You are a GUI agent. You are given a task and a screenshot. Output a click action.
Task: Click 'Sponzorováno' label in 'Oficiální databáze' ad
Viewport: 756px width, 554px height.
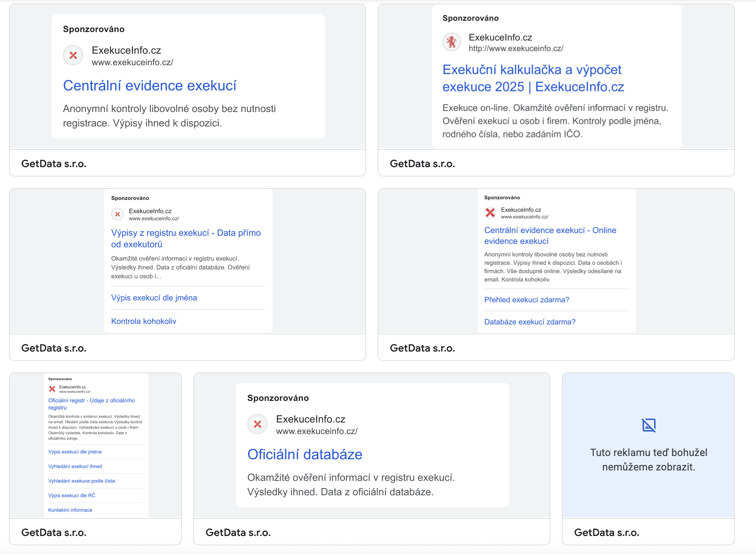278,398
